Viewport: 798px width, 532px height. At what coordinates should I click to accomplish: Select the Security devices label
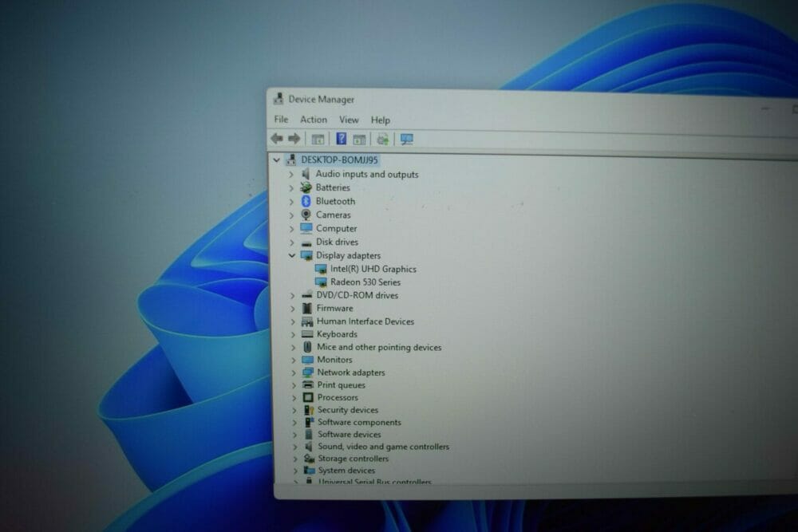[x=348, y=410]
